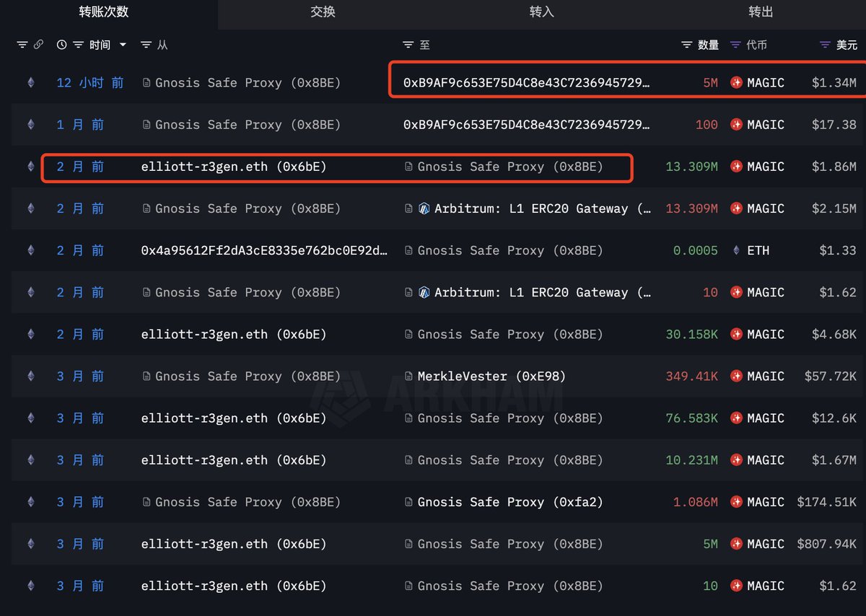The width and height of the screenshot is (866, 616).
Task: Open MerkleVester (0xE98) recipient
Action: tap(491, 376)
